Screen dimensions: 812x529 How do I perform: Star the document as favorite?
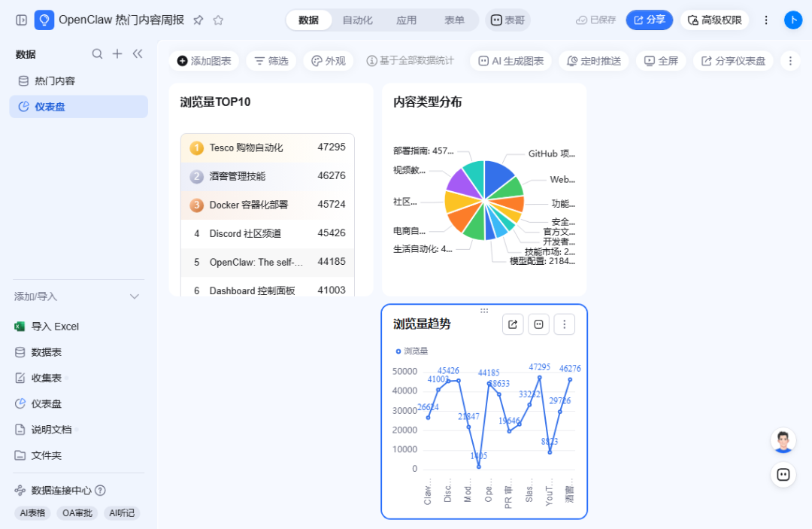tap(218, 20)
